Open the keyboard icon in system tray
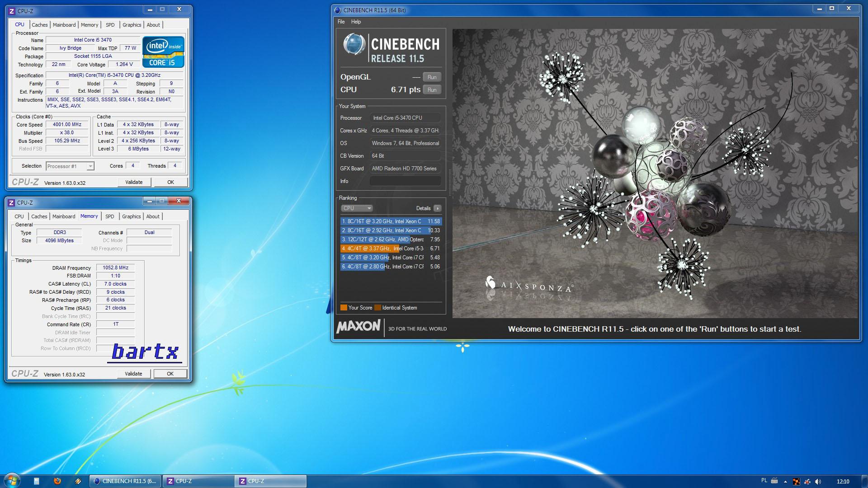The height and width of the screenshot is (488, 868). tap(774, 481)
